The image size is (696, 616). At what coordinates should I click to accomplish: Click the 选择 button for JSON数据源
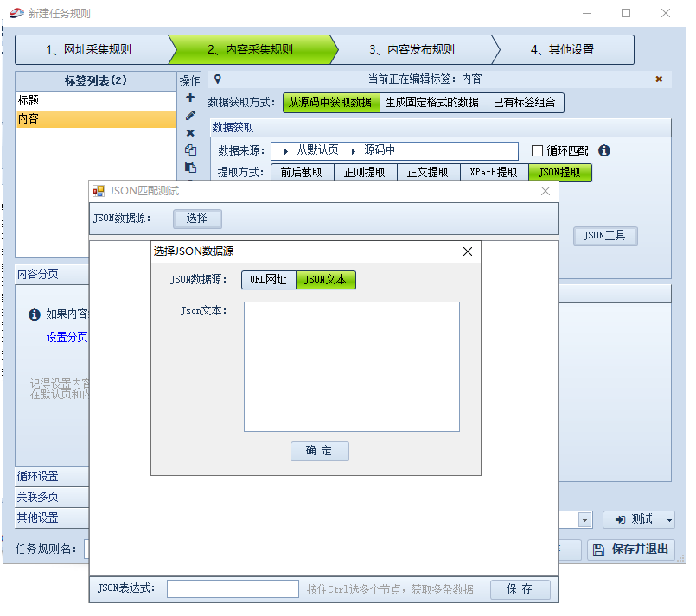198,218
